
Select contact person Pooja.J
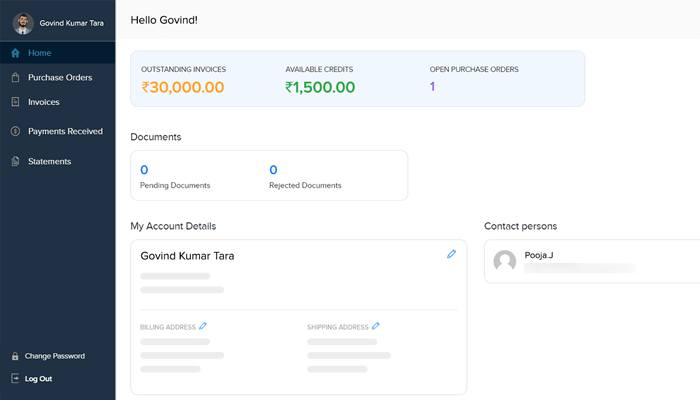(539, 256)
